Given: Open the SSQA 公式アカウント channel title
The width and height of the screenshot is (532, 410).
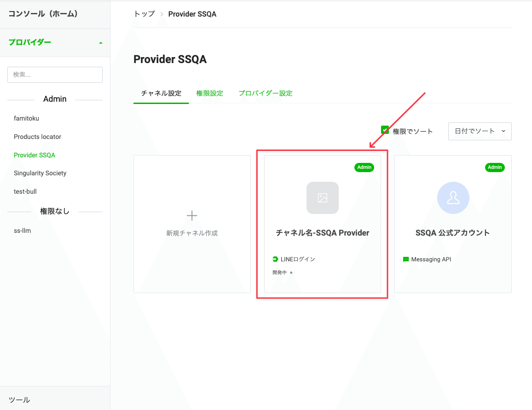Looking at the screenshot, I should 452,233.
